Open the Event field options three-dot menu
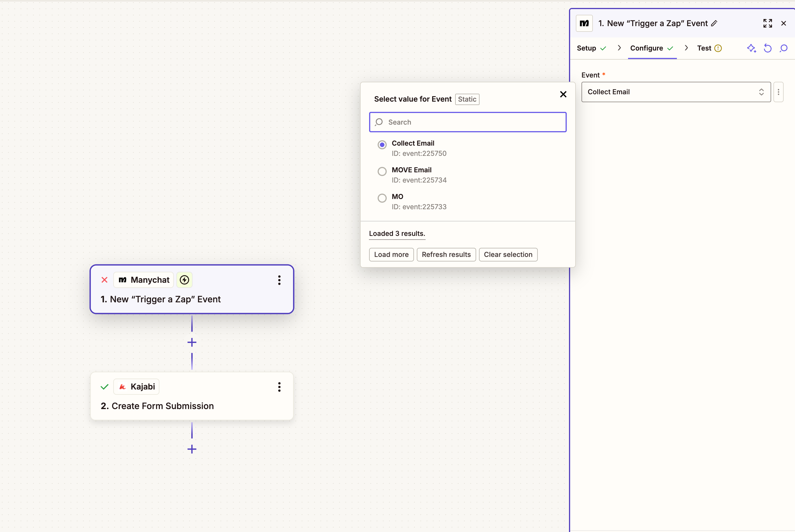This screenshot has width=795, height=532. tap(778, 92)
